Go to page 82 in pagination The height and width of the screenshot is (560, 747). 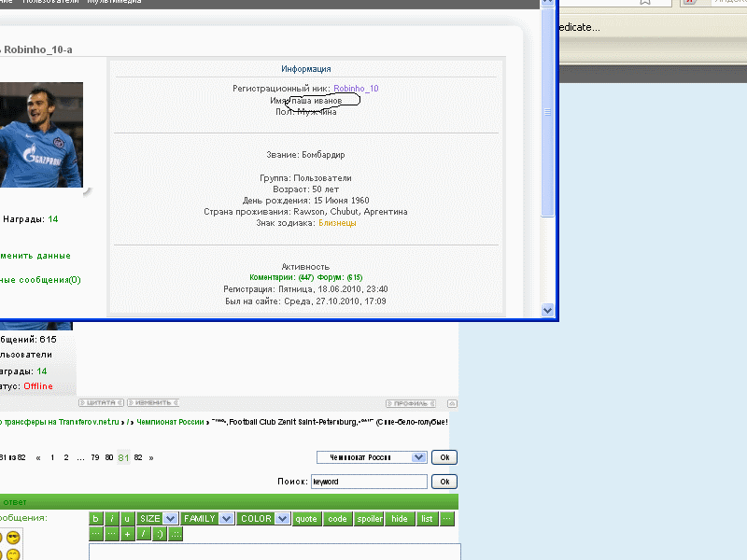tap(138, 457)
